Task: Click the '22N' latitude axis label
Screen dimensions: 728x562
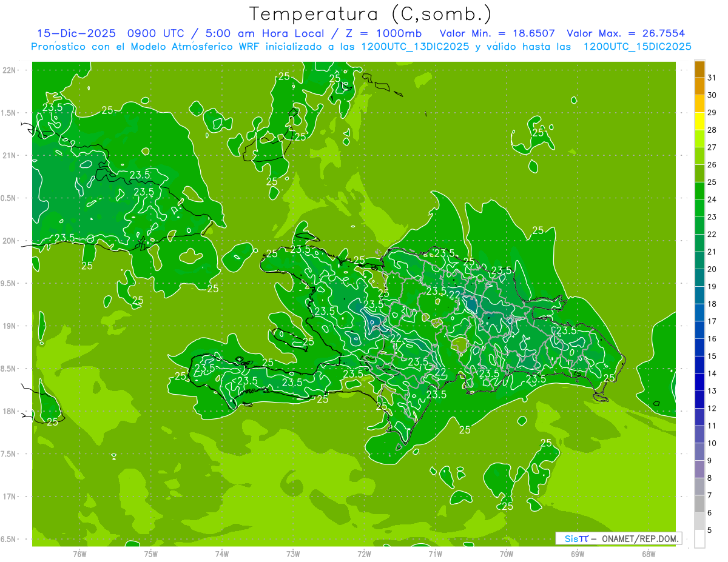Action: point(9,70)
